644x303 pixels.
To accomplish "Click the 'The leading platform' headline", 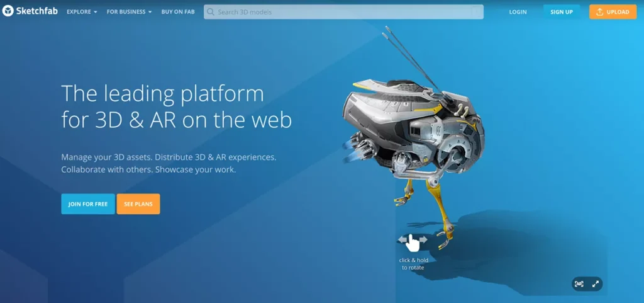I will [x=177, y=107].
